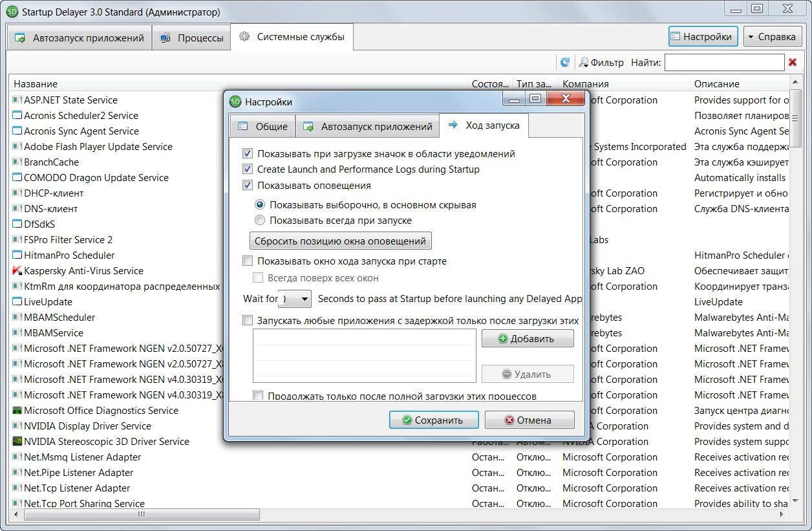Image resolution: width=812 pixels, height=531 pixels.
Task: Select Ход запуска tab in dialog
Action: tap(484, 125)
